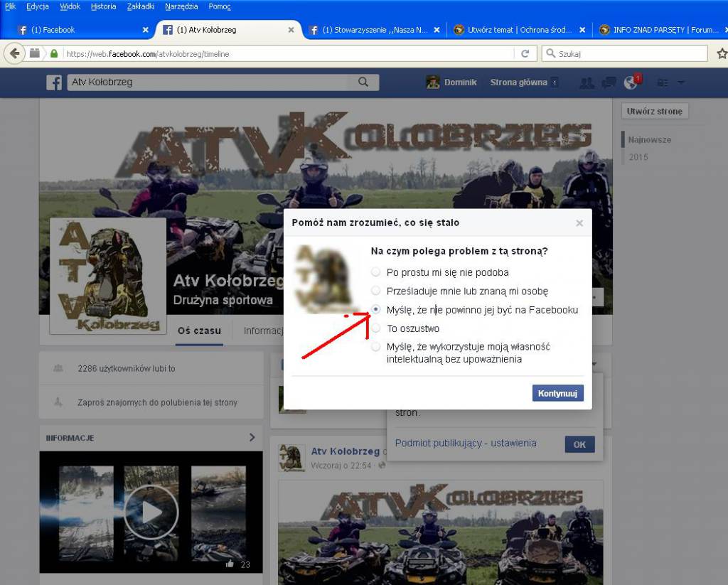Viewport: 728px width, 585px height.
Task: Expand the Informacje section chevron
Action: click(252, 437)
